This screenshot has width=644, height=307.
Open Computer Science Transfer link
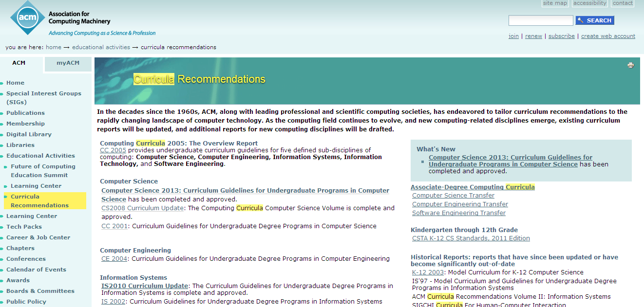(x=453, y=195)
